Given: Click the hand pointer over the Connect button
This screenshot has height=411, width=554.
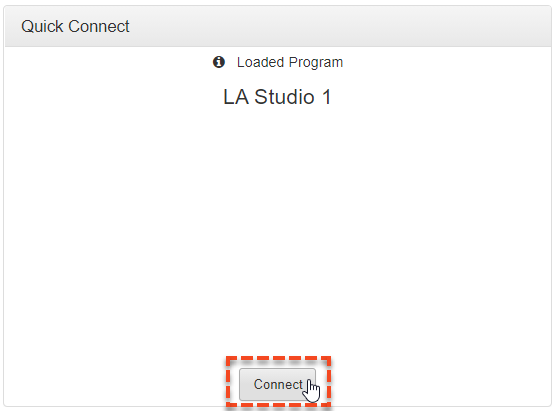Looking at the screenshot, I should pyautogui.click(x=312, y=391).
